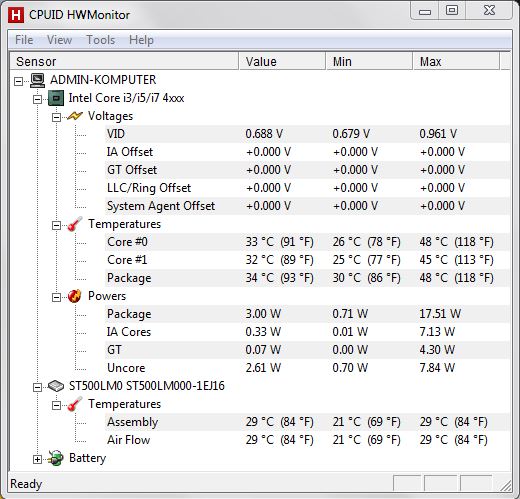Select the ADMIN-KOMPUTER tree label

coord(103,80)
